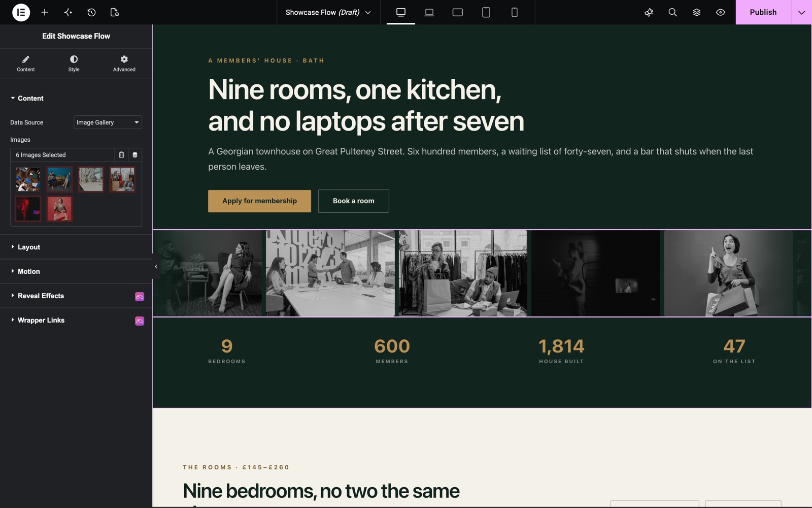The height and width of the screenshot is (508, 812).
Task: Click the 6 Images Selected field
Action: click(62, 155)
